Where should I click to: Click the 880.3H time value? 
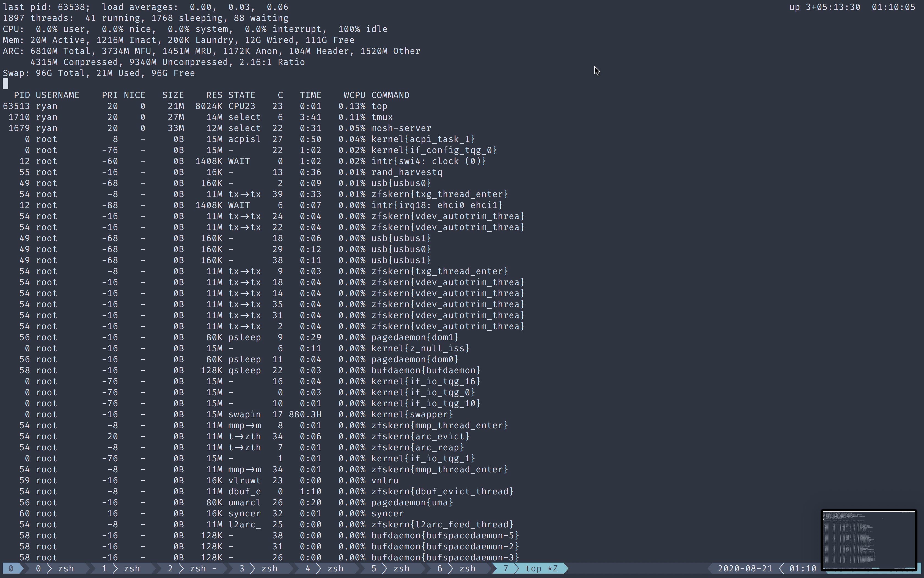click(x=305, y=415)
